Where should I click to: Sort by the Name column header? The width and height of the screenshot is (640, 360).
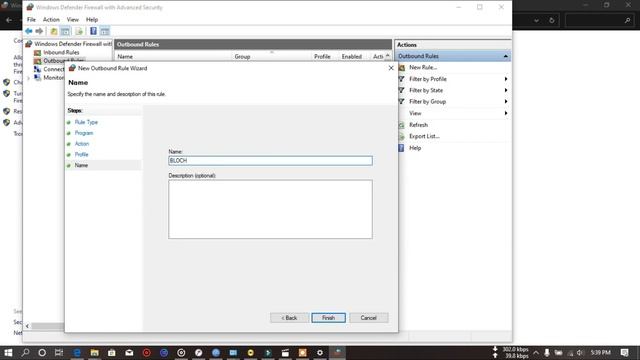point(125,56)
